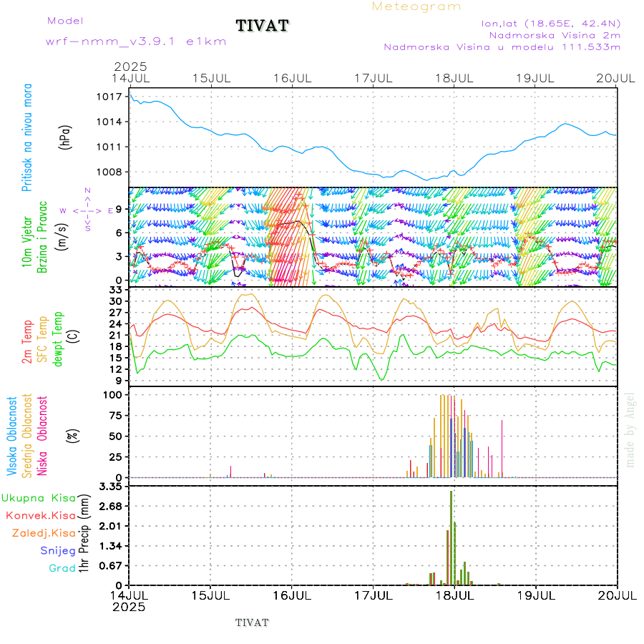Select the "2.68" precipitation axis value

point(111,506)
